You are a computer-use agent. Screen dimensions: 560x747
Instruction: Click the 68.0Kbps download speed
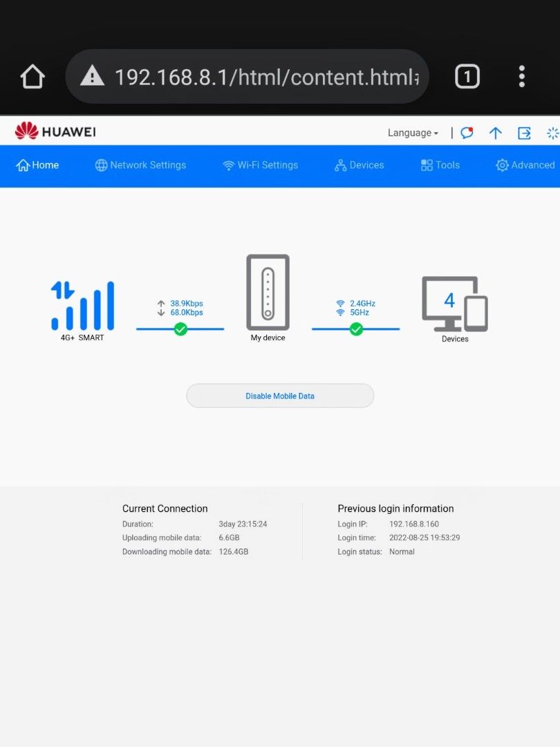tap(187, 313)
